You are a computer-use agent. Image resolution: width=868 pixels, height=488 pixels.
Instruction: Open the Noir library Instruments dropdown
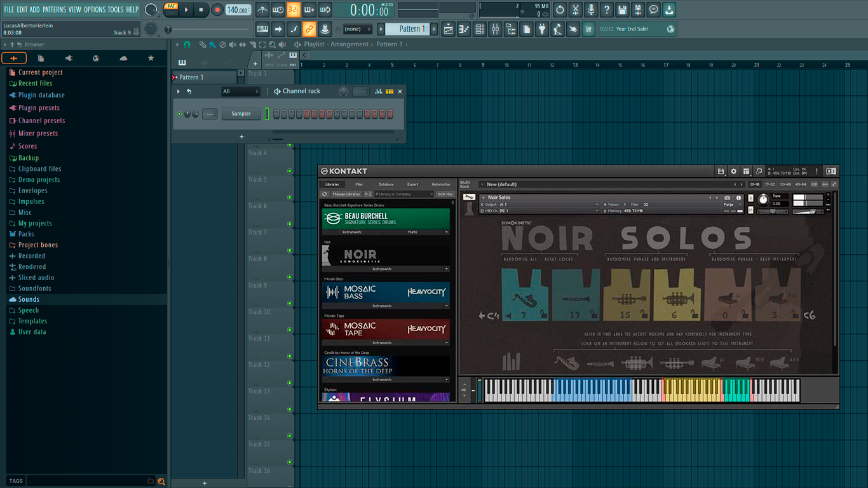pos(386,269)
